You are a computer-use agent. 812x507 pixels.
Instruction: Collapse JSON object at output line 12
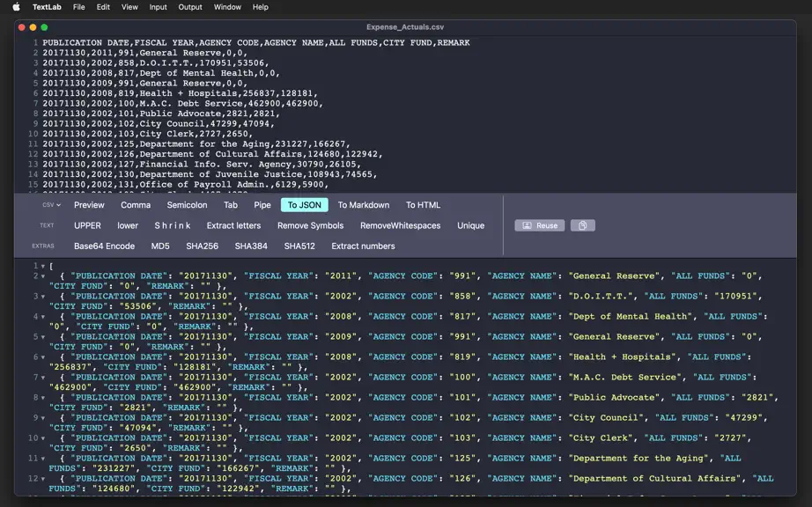[x=43, y=479]
